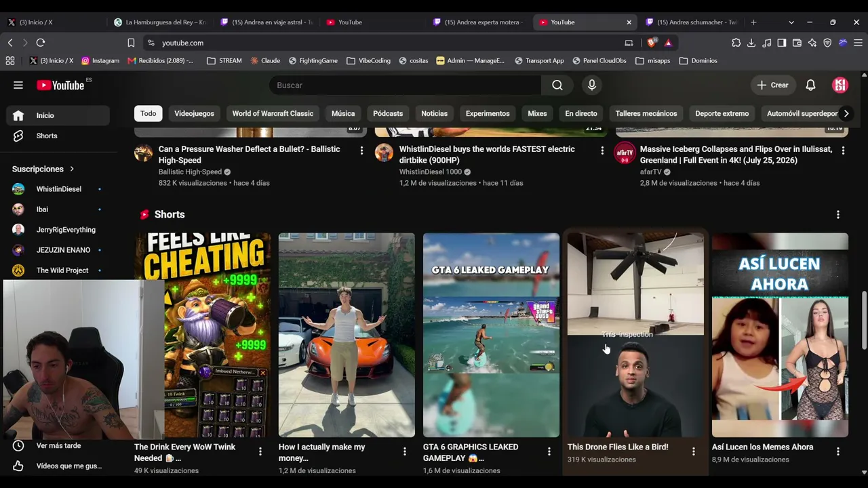Open a new browser tab
868x488 pixels.
pos(753,22)
